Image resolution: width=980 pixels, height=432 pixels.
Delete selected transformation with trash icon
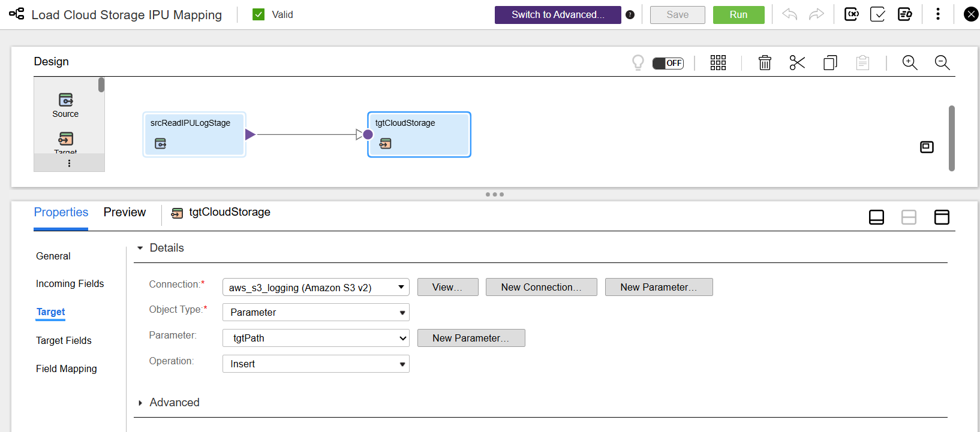coord(765,63)
